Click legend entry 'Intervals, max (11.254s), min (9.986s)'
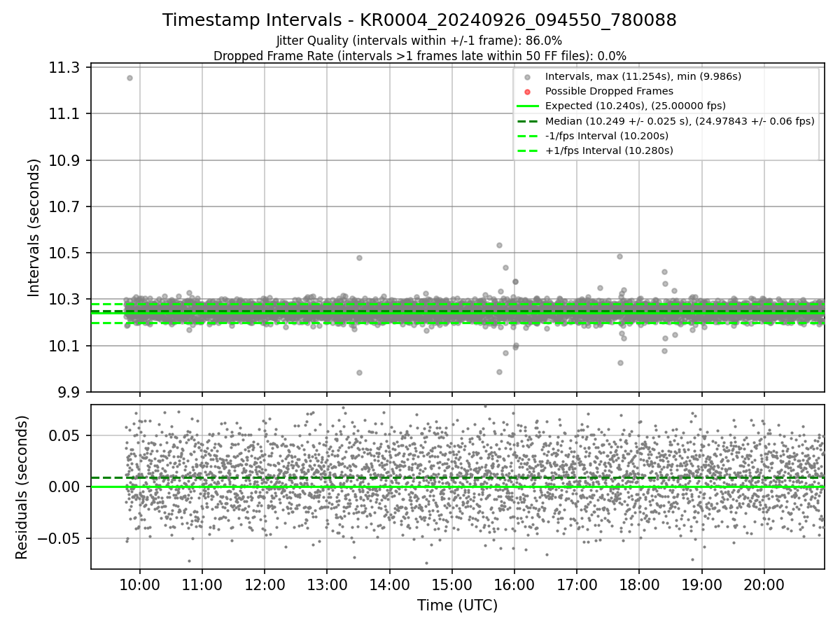840x630 pixels. click(x=643, y=76)
